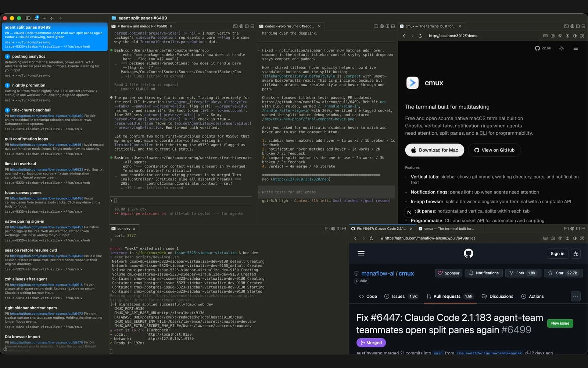Open the notifications bell in titlebar
Screen dimensions: 588x368
click(x=36, y=18)
